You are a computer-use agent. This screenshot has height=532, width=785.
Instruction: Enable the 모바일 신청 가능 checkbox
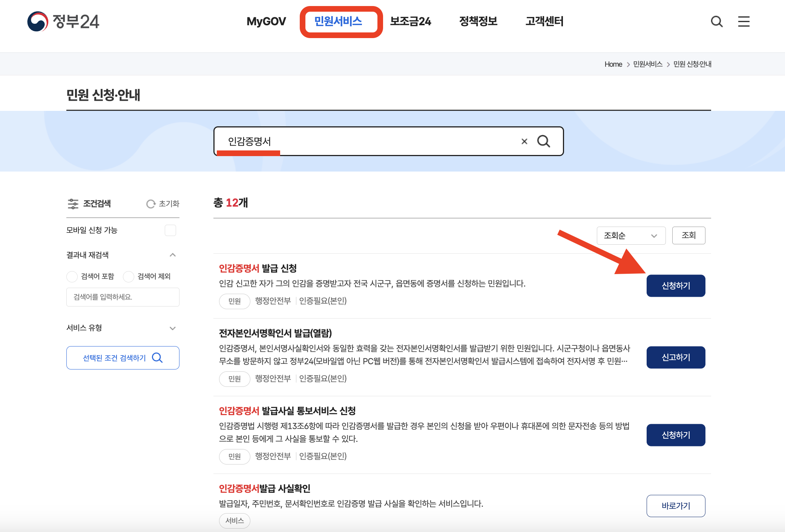[x=170, y=230]
